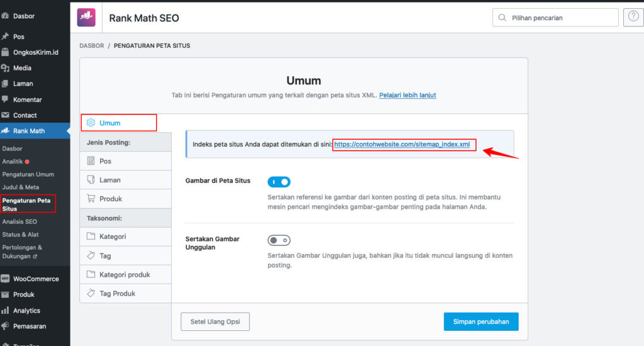Click the Pos pin icon in sidebar
This screenshot has height=346, width=644.
pos(5,36)
